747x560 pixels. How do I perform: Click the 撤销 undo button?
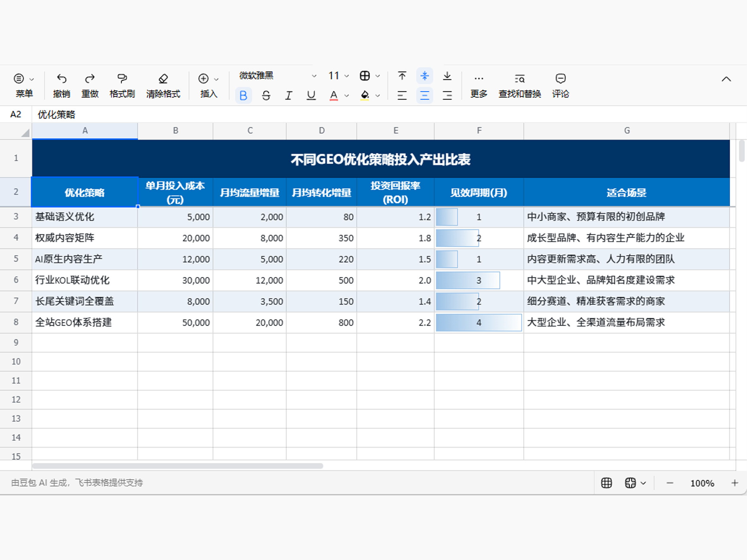[x=62, y=85]
